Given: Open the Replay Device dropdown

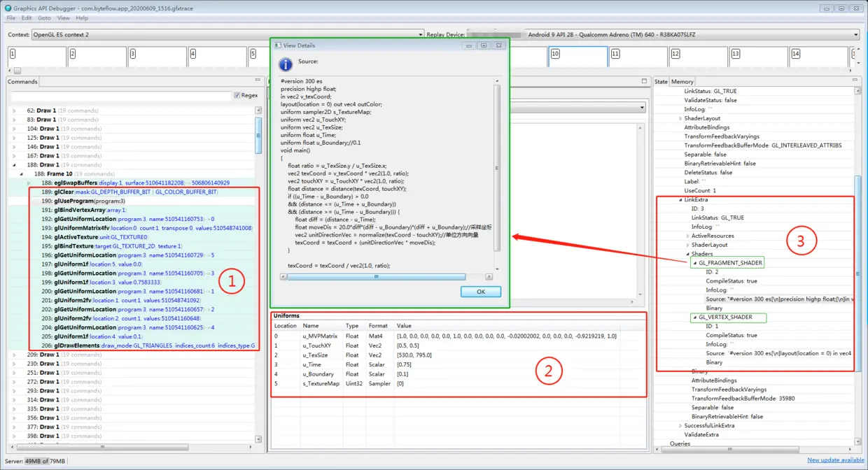Looking at the screenshot, I should coord(662,34).
